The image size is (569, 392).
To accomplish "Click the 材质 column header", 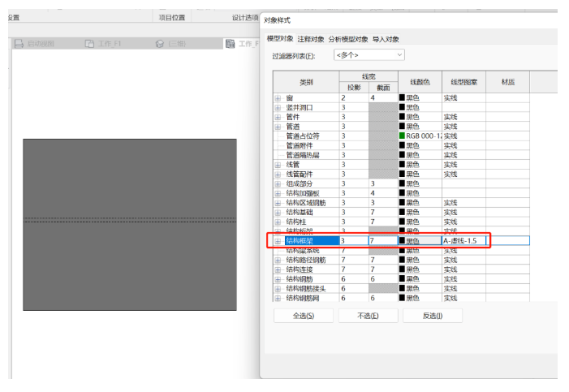I will click(x=507, y=82).
